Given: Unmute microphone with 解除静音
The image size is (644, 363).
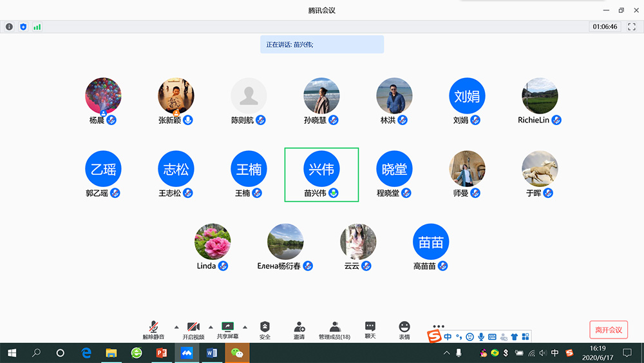Looking at the screenshot, I should tap(153, 330).
